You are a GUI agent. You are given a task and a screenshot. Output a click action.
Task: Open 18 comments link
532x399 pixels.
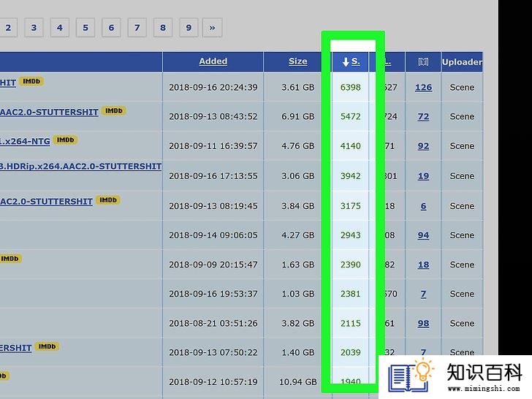point(423,265)
